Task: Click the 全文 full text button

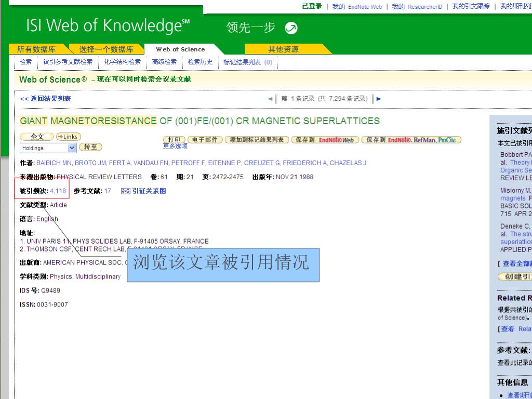Action: click(37, 137)
